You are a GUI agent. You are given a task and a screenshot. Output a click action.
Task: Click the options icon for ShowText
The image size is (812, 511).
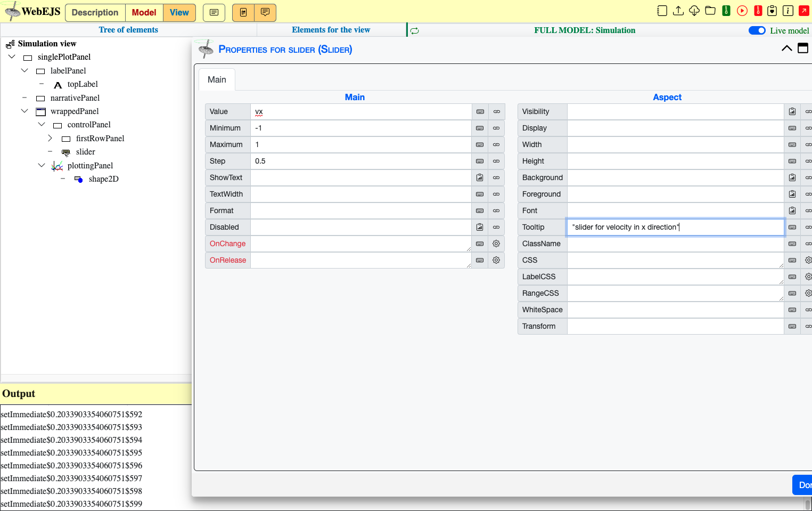[x=480, y=178]
